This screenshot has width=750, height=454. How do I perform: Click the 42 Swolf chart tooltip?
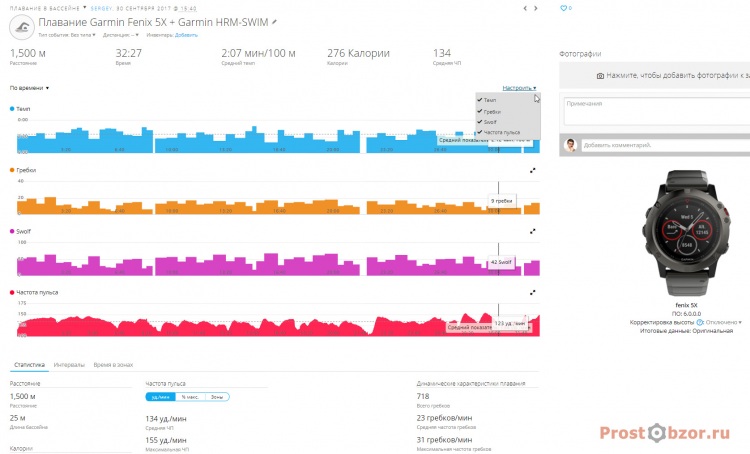[x=501, y=262]
